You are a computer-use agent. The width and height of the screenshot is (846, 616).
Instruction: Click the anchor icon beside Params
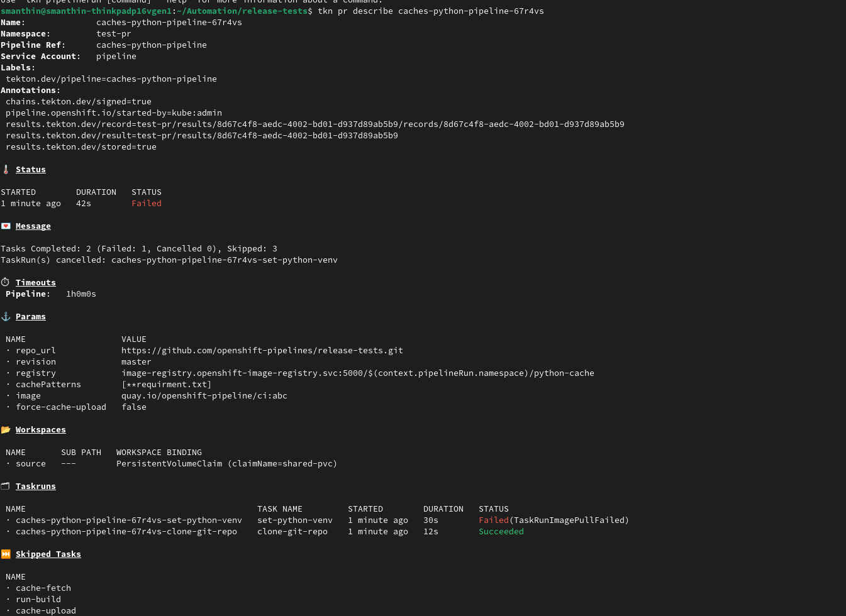[x=6, y=317]
